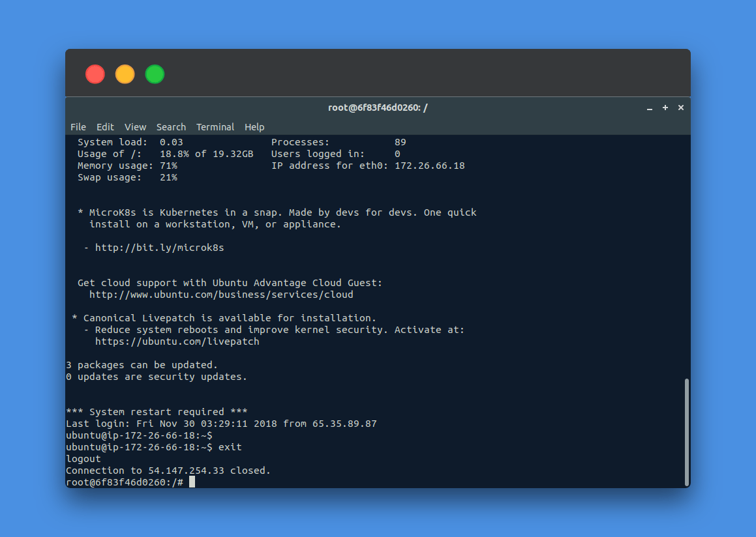This screenshot has width=756, height=537.
Task: Open the Edit menu
Action: [x=105, y=127]
